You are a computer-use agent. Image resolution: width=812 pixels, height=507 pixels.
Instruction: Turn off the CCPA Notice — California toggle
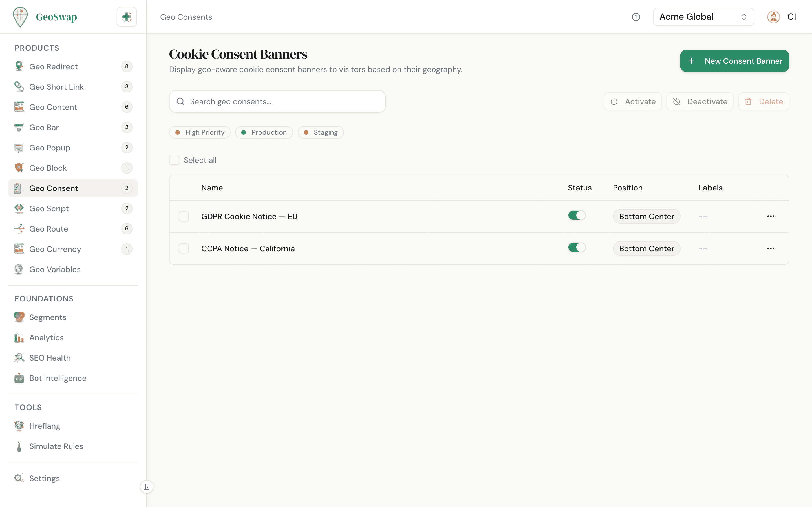pos(577,248)
